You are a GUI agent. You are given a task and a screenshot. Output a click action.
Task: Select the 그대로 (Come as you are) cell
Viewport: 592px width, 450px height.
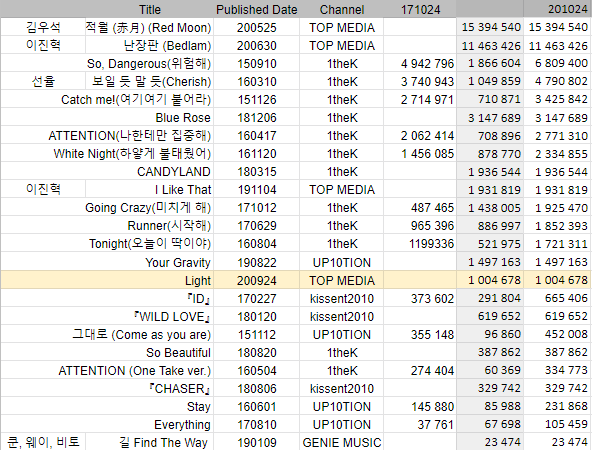pyautogui.click(x=107, y=334)
